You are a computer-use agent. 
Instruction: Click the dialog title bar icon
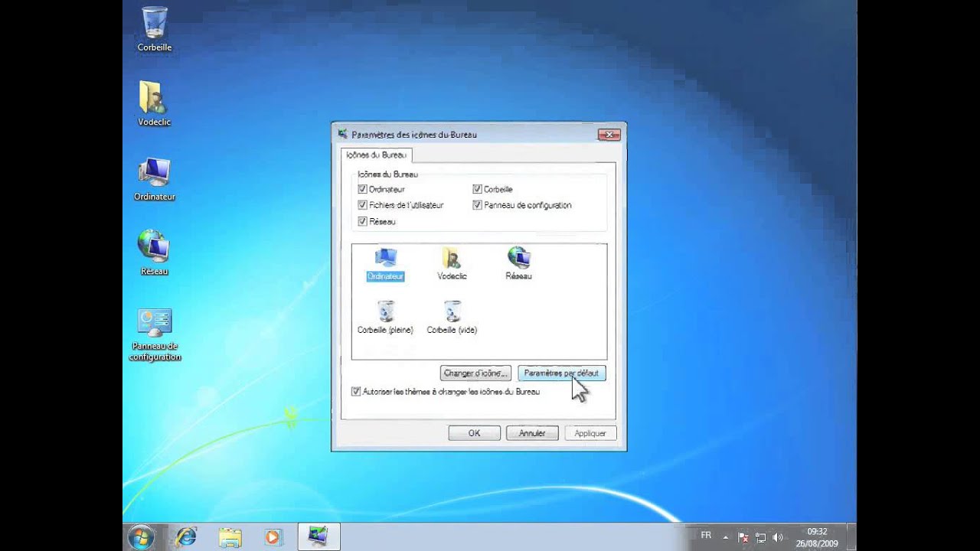(343, 135)
